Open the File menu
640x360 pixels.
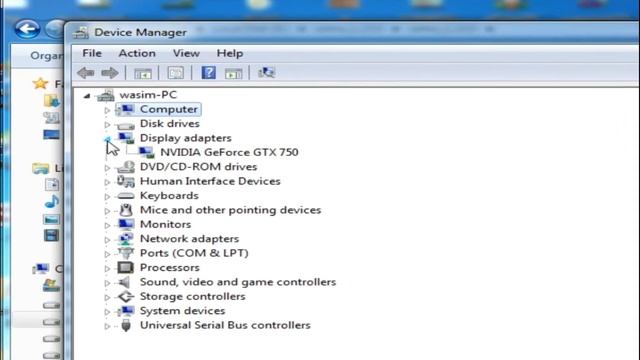[x=92, y=53]
